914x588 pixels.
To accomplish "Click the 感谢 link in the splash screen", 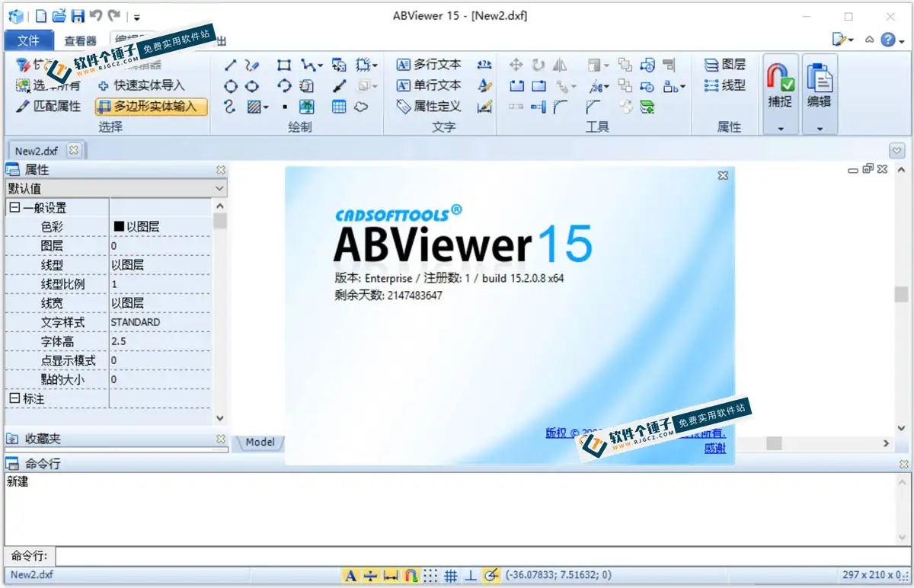I will tap(714, 449).
